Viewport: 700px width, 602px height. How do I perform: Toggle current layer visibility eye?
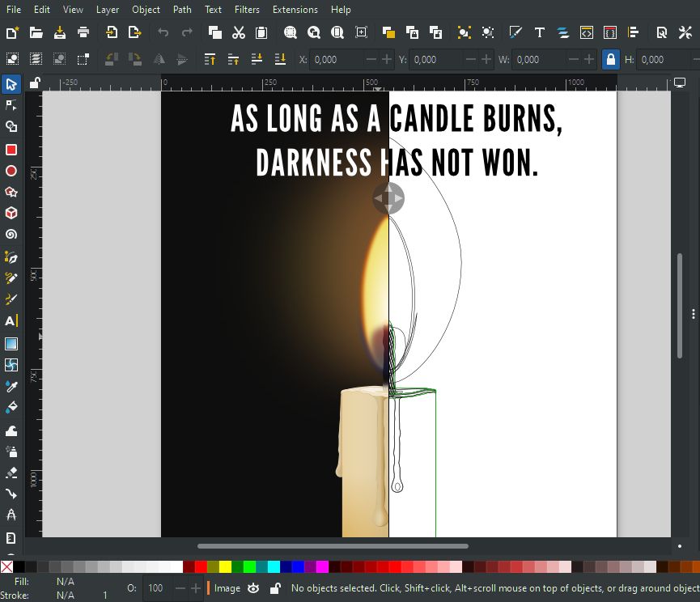tap(253, 588)
